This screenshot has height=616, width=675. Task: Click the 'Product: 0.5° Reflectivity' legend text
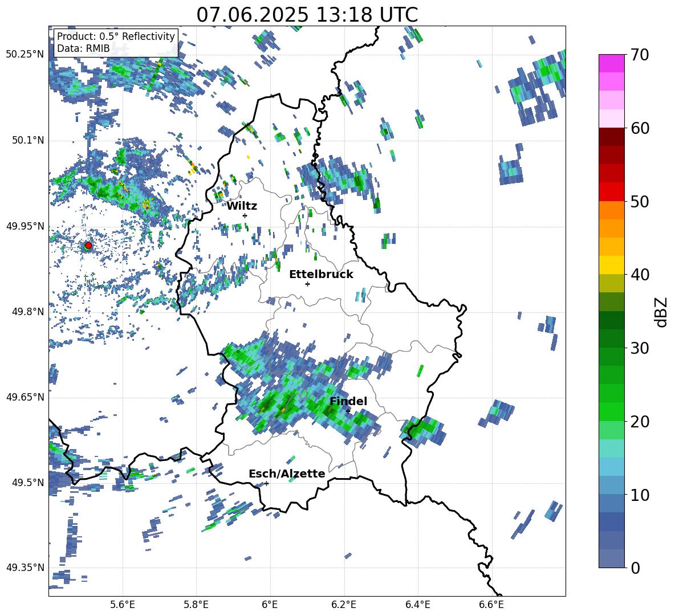116,36
